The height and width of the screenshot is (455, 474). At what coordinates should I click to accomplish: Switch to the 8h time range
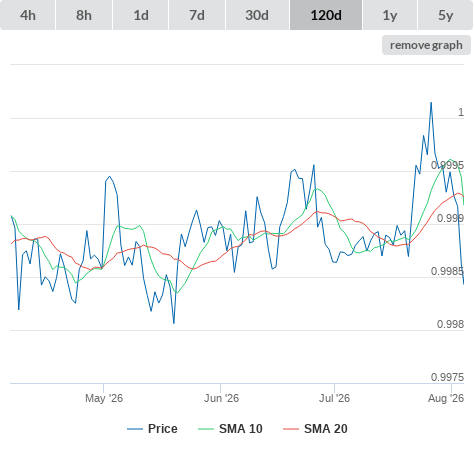[x=84, y=15]
